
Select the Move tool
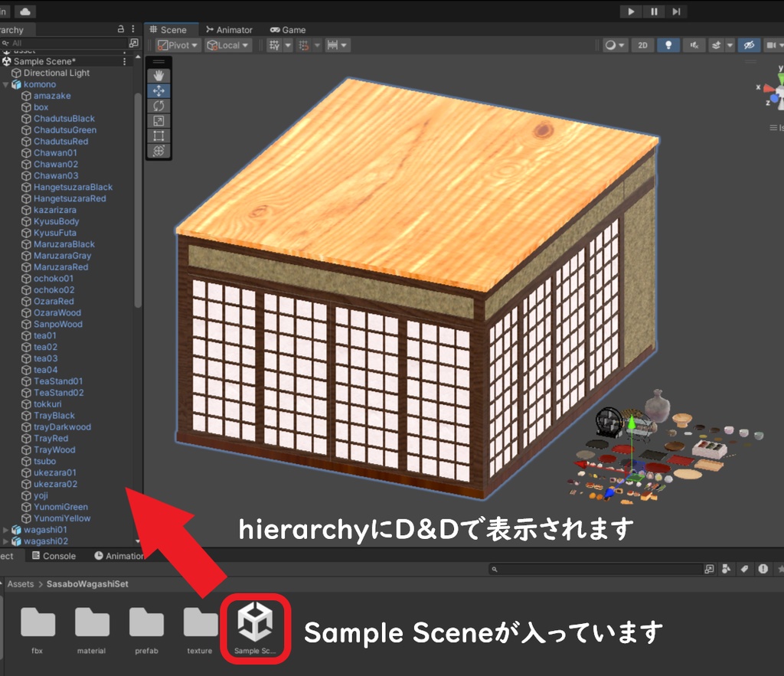point(158,90)
